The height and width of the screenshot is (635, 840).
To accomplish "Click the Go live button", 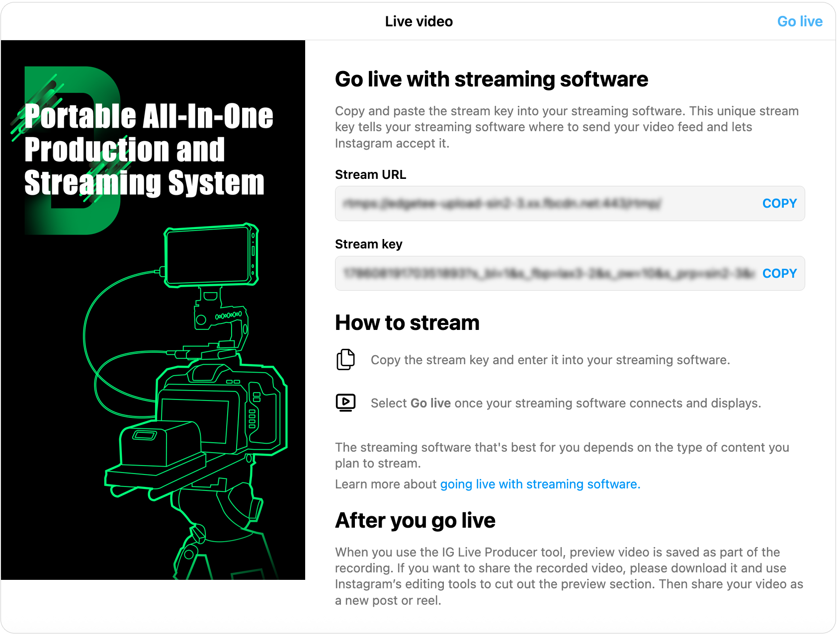I will pos(800,21).
